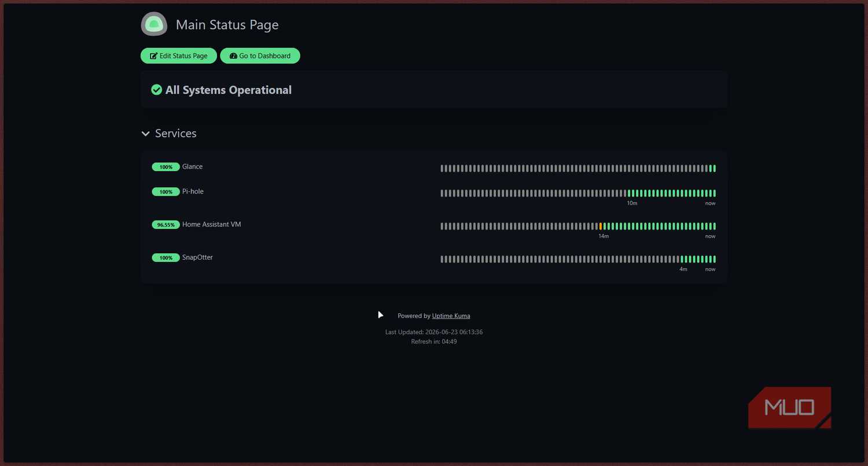The height and width of the screenshot is (466, 868).
Task: Select the Glance service name
Action: (x=193, y=167)
